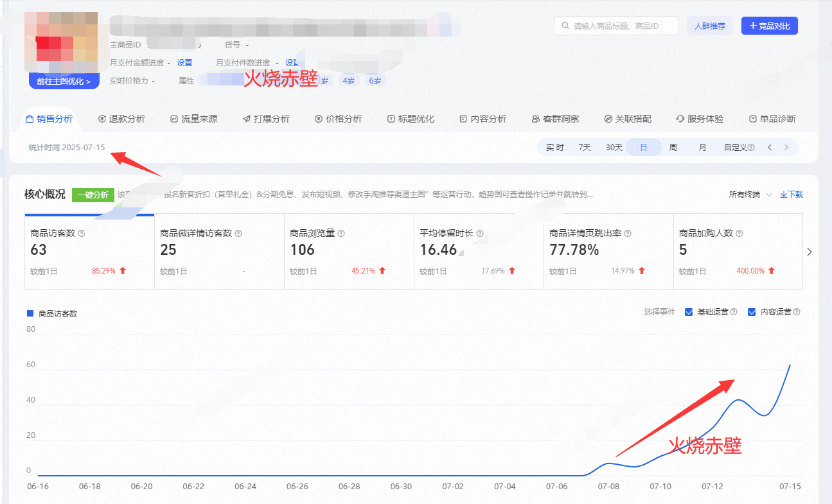This screenshot has width=832, height=504.
Task: Open the 流量来源 tab
Action: [193, 119]
